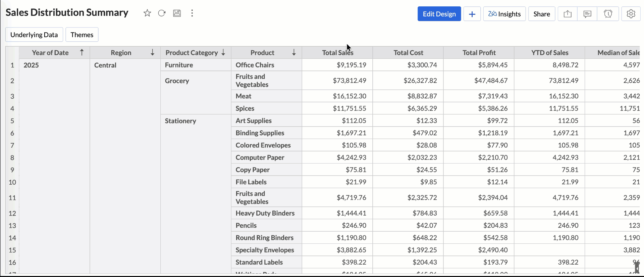Click the save icon beside the title

(177, 13)
